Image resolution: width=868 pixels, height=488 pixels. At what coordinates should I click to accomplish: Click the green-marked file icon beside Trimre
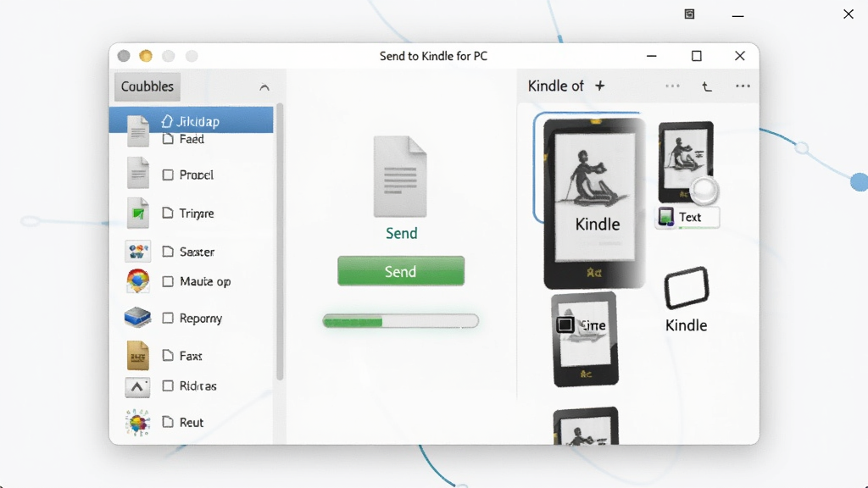coord(138,213)
